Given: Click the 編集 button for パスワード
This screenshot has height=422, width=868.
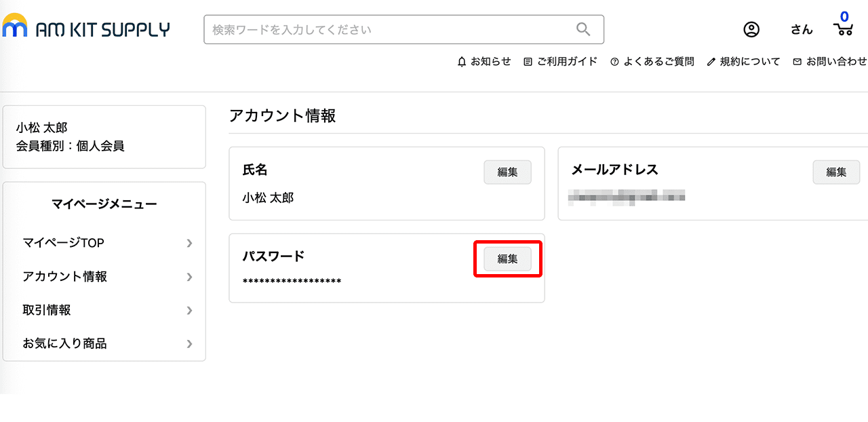Looking at the screenshot, I should tap(507, 258).
